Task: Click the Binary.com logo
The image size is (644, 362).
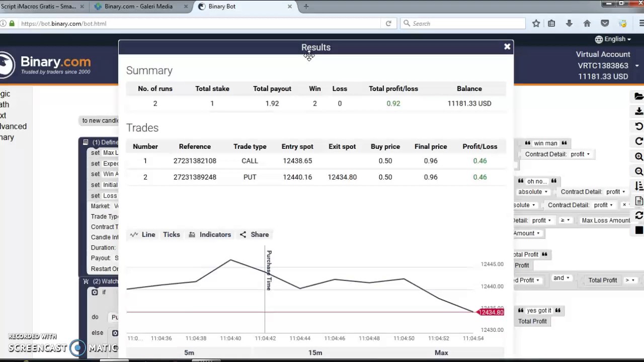Action: [46, 65]
